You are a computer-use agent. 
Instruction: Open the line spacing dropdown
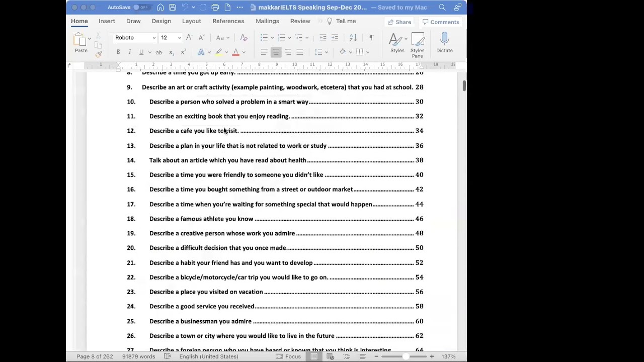(320, 52)
